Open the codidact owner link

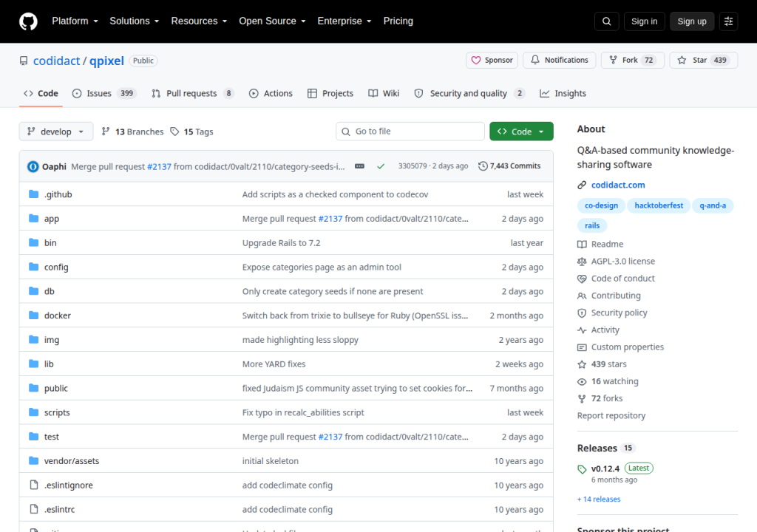[x=56, y=61]
